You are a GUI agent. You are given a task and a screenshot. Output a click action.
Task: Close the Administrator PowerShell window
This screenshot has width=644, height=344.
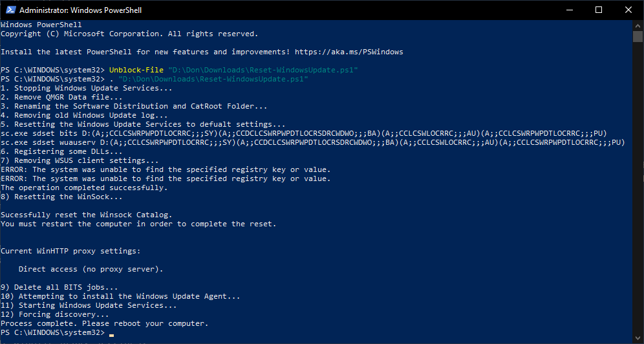(x=628, y=10)
